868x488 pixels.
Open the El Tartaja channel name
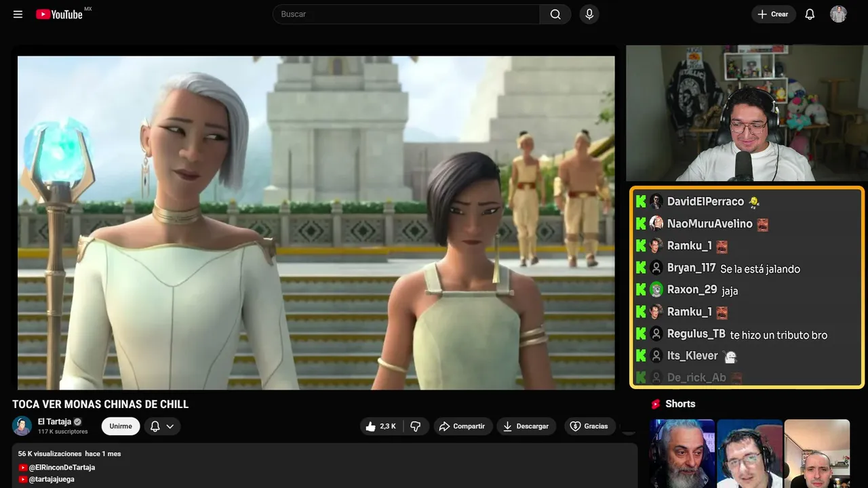[54, 422]
